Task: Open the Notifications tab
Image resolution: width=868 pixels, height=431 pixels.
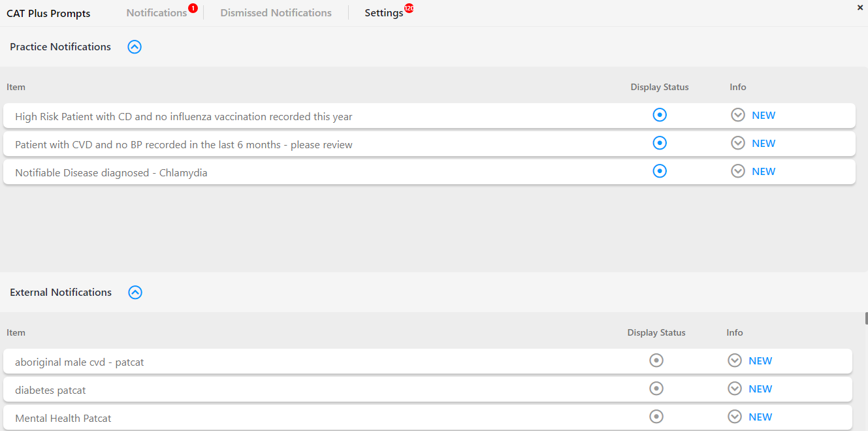Action: (x=157, y=13)
